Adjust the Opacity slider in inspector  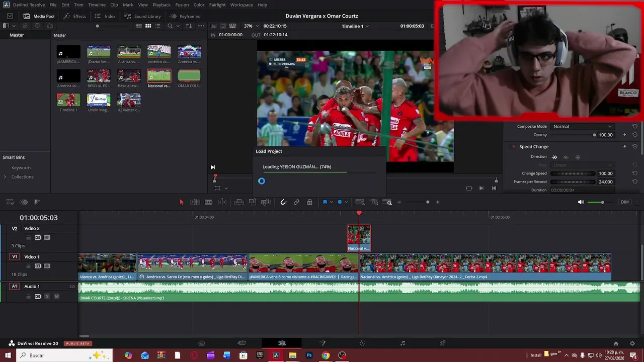[573, 135]
